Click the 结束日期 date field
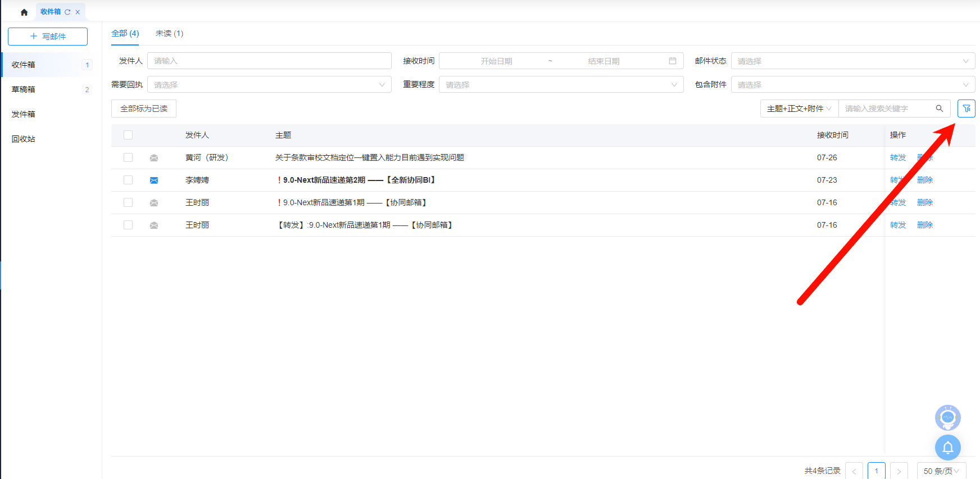The image size is (980, 479). (x=604, y=61)
